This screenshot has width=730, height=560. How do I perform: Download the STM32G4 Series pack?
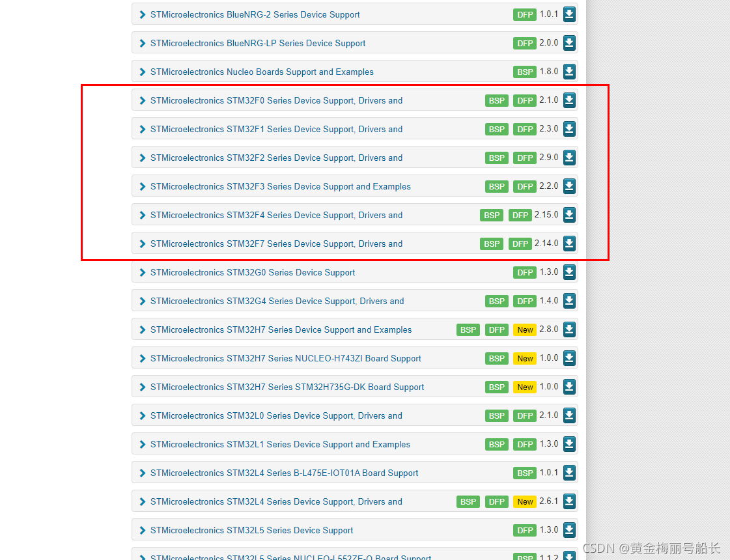(569, 301)
